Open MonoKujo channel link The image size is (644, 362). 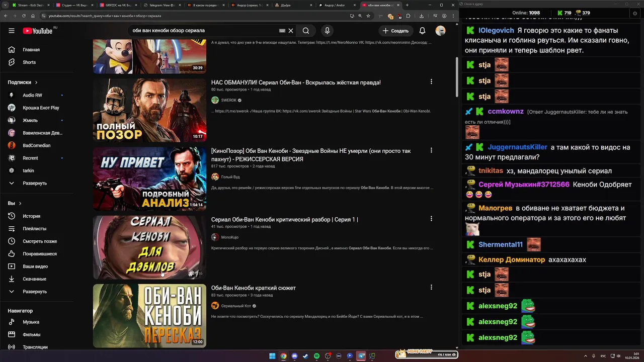[x=229, y=237]
